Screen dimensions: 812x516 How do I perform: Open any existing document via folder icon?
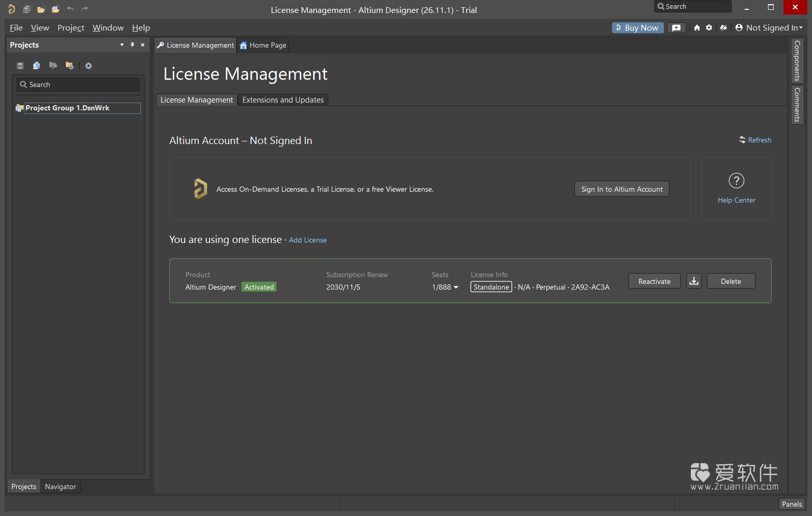coord(41,9)
